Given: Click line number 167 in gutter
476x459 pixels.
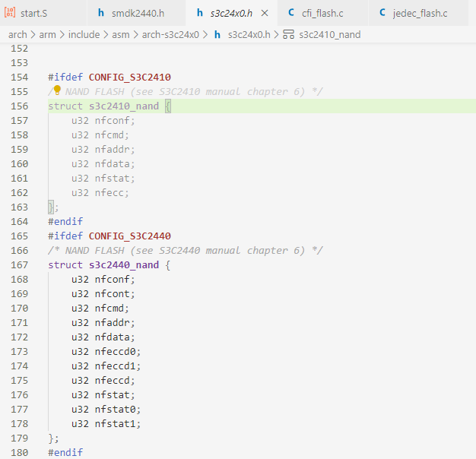Looking at the screenshot, I should point(20,265).
